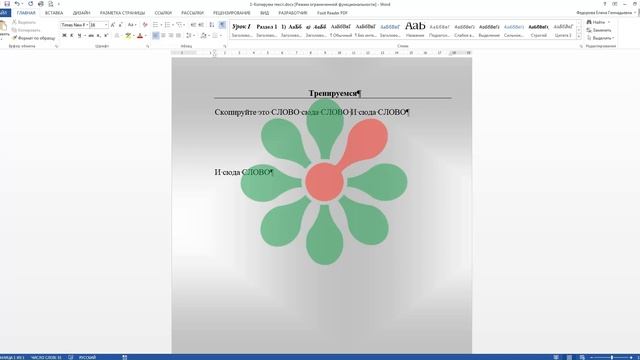640x360 pixels.
Task: Clear all formatting with the eraser icon
Action: tap(145, 25)
